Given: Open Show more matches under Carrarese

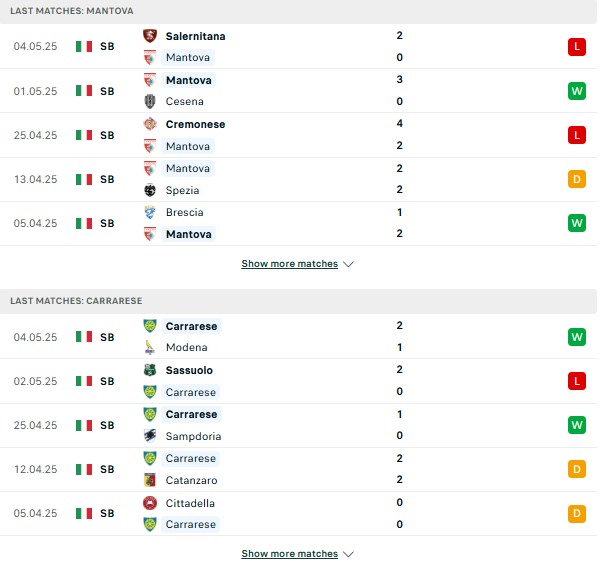Looking at the screenshot, I should 289,554.
